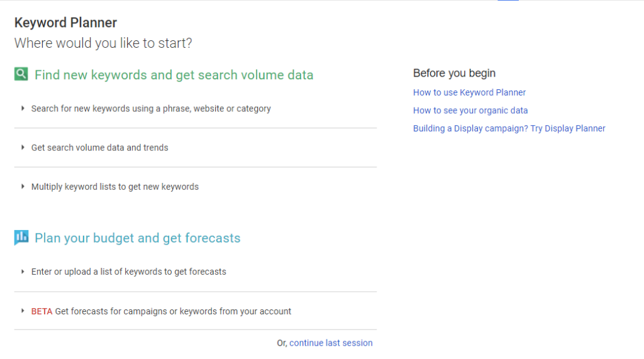This screenshot has width=644, height=359.
Task: Expand triangle beside Search for new keywords
Action: [x=23, y=108]
